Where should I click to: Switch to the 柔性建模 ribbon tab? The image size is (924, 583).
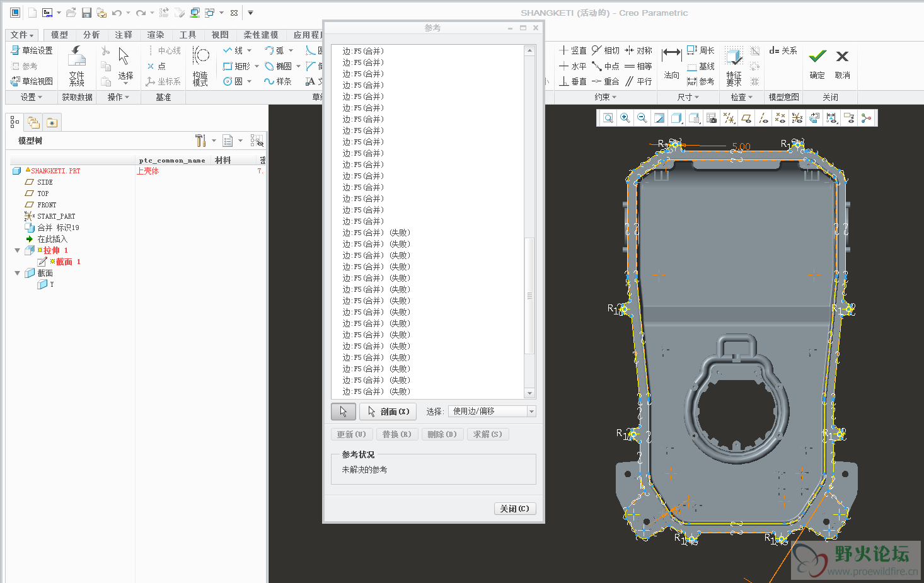tap(261, 35)
